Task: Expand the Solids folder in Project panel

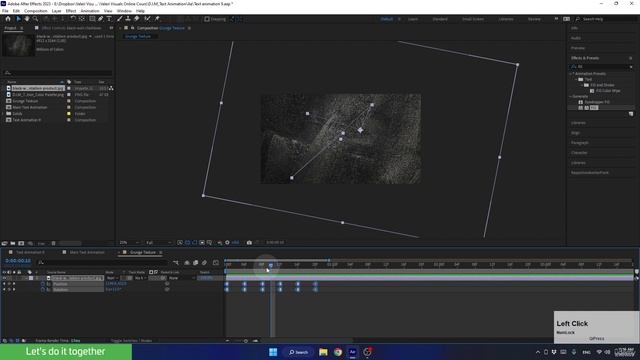Action: coord(3,113)
